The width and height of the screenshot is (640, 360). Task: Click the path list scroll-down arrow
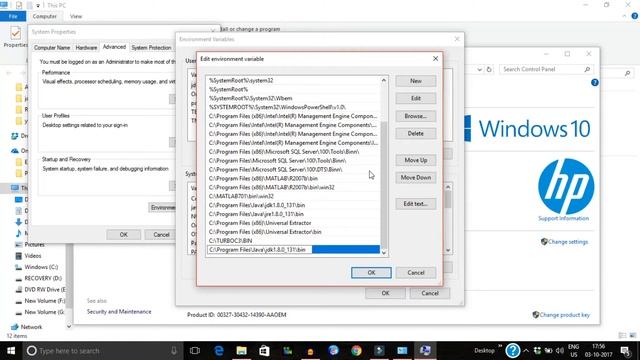[384, 252]
